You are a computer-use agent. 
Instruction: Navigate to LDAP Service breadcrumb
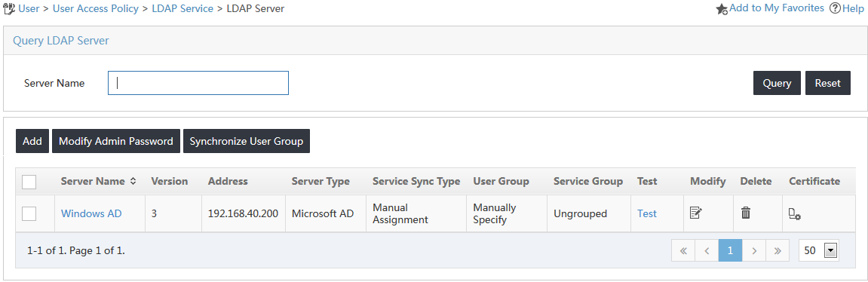click(x=182, y=9)
